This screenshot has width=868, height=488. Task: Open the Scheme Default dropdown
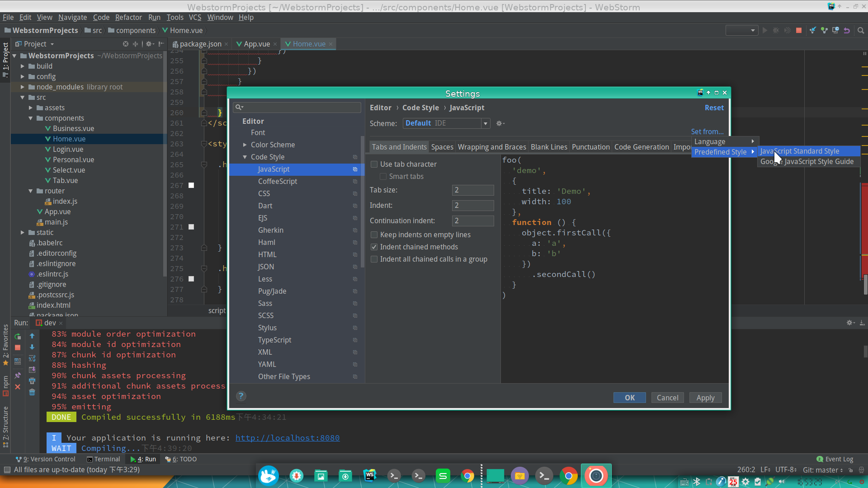coord(446,123)
